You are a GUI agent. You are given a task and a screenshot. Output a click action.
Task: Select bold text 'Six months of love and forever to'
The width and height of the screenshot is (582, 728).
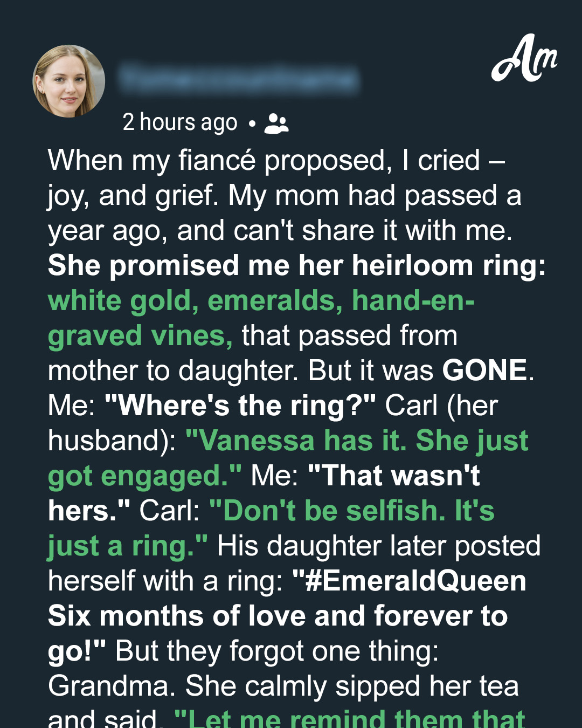point(278,616)
